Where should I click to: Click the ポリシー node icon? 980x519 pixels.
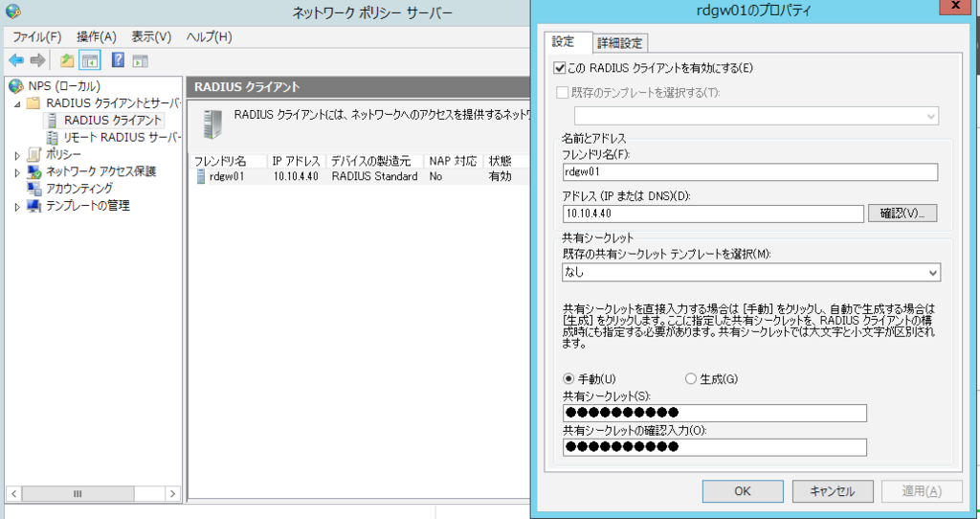point(34,154)
